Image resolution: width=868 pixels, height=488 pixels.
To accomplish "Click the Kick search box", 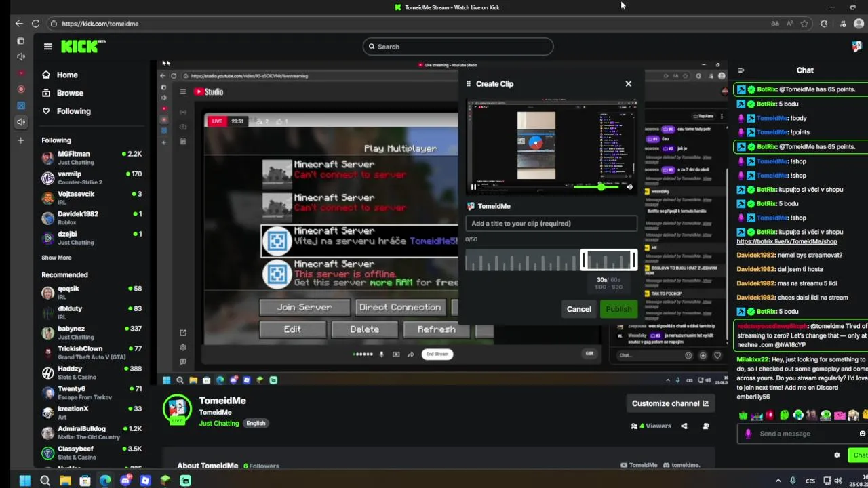I will pyautogui.click(x=458, y=47).
